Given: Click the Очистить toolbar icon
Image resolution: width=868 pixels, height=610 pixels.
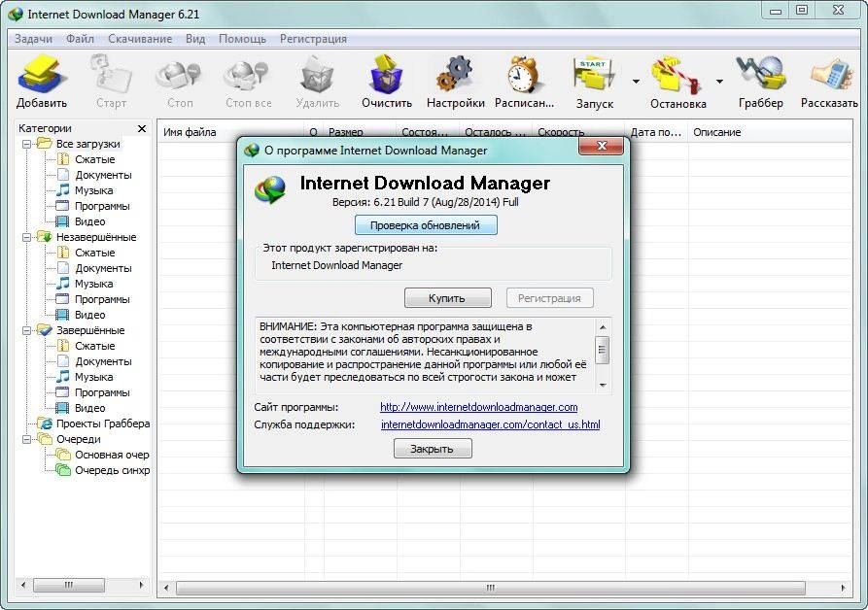Looking at the screenshot, I should pyautogui.click(x=386, y=74).
